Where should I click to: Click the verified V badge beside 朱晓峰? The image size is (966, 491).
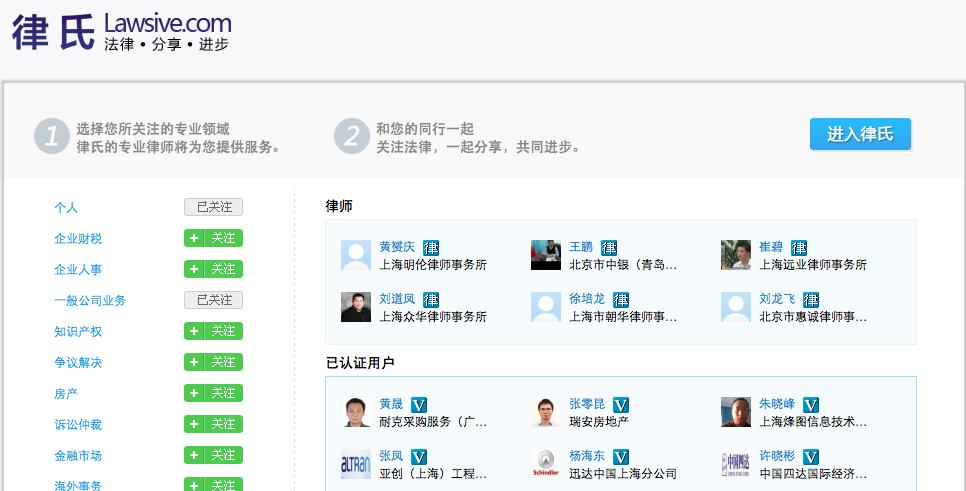click(x=811, y=405)
